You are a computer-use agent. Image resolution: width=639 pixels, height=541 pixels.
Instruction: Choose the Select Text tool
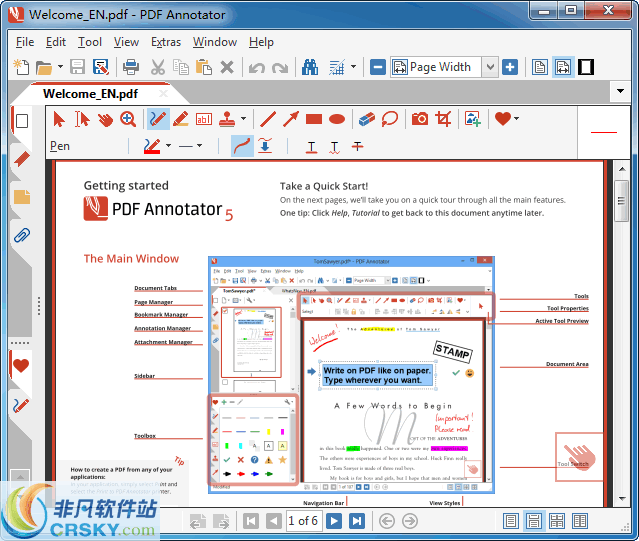point(82,119)
